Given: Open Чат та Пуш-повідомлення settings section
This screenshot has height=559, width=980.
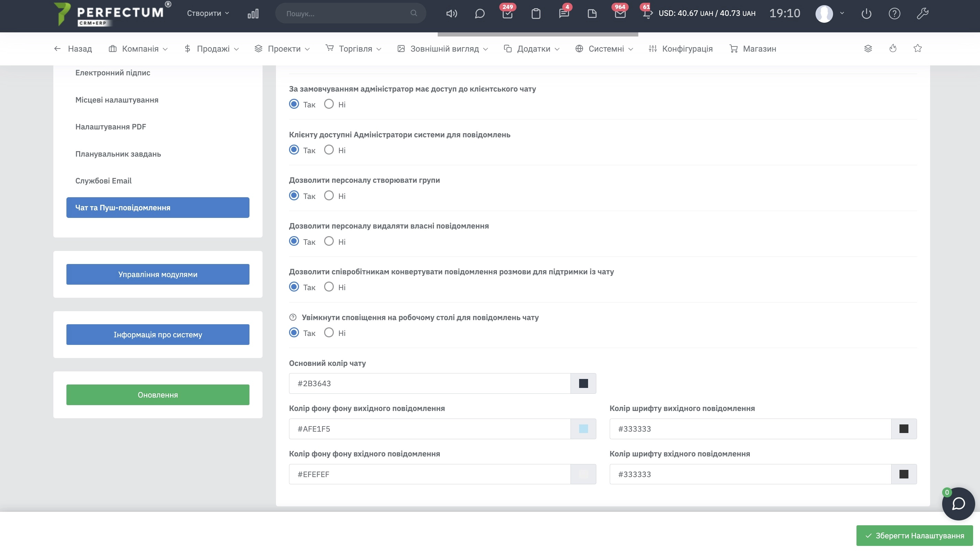Looking at the screenshot, I should click(158, 208).
